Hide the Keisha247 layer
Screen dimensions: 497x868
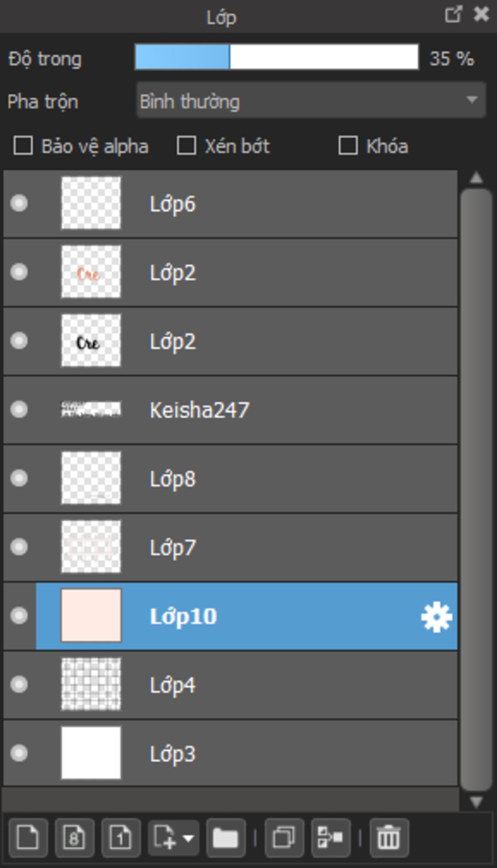[19, 409]
